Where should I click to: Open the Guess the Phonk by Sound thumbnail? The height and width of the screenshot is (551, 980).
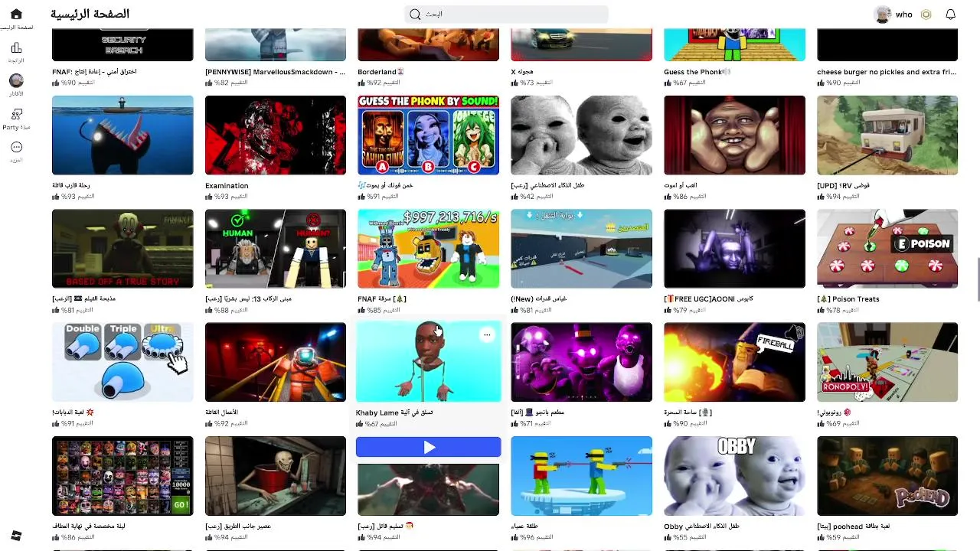[x=429, y=135]
